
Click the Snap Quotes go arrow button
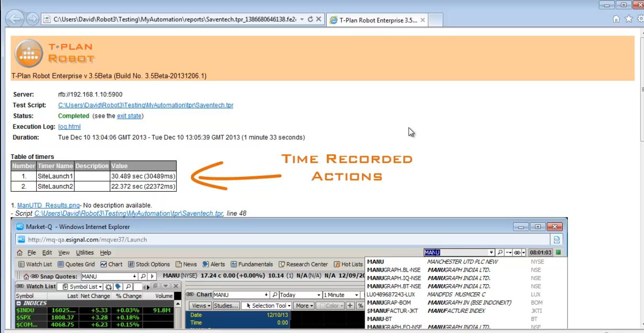(152, 276)
